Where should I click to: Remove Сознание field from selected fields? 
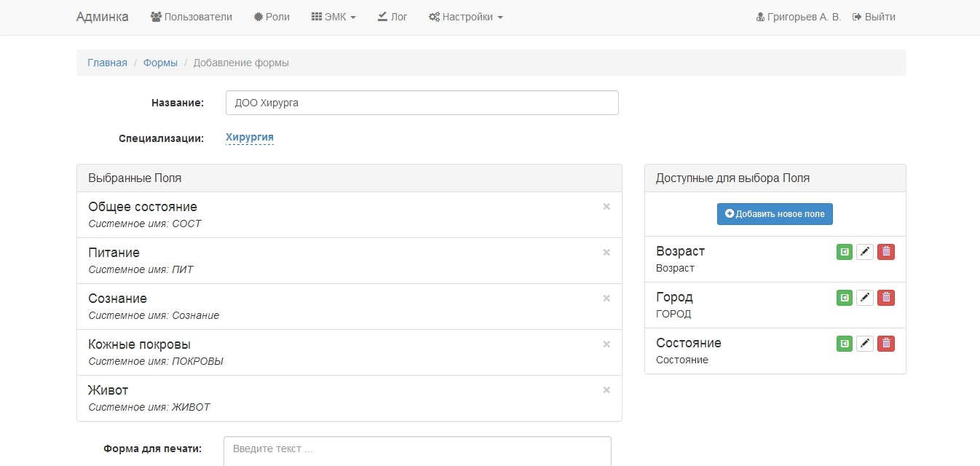(x=606, y=299)
